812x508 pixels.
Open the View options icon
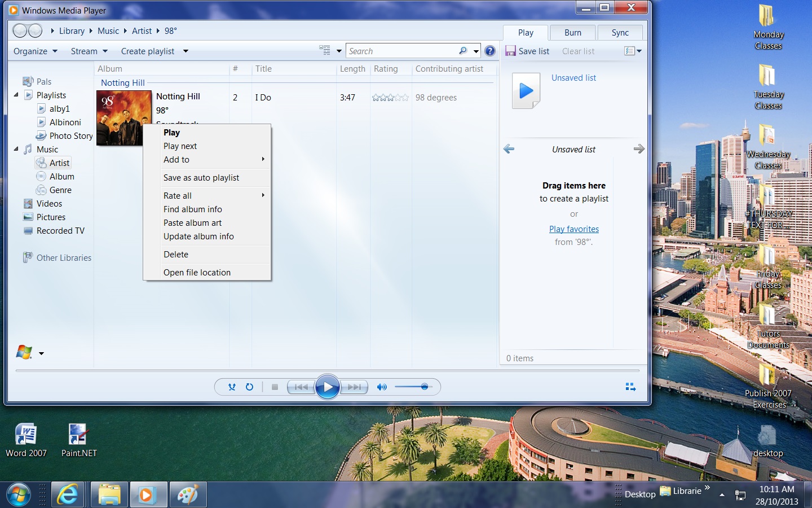point(325,50)
